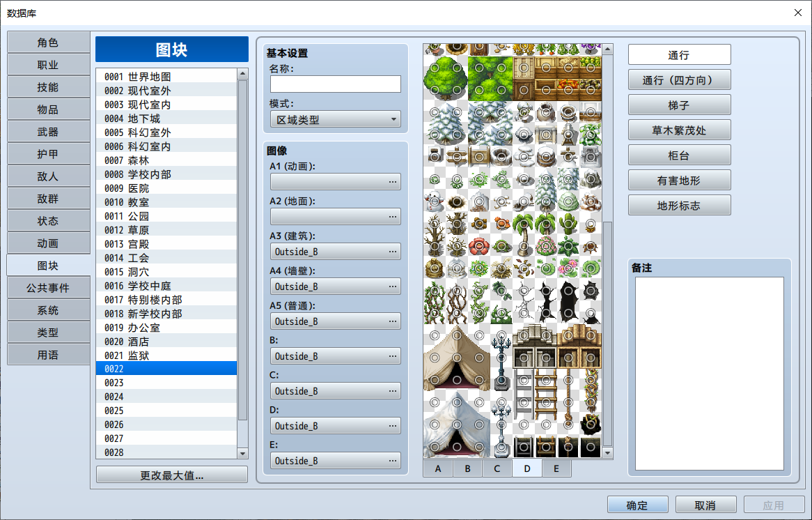Select list entry 0007 森林
The height and width of the screenshot is (520, 812).
click(x=166, y=160)
